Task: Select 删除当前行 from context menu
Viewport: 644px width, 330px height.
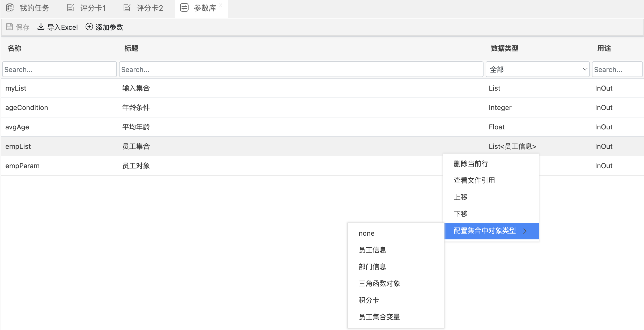Action: pos(471,164)
